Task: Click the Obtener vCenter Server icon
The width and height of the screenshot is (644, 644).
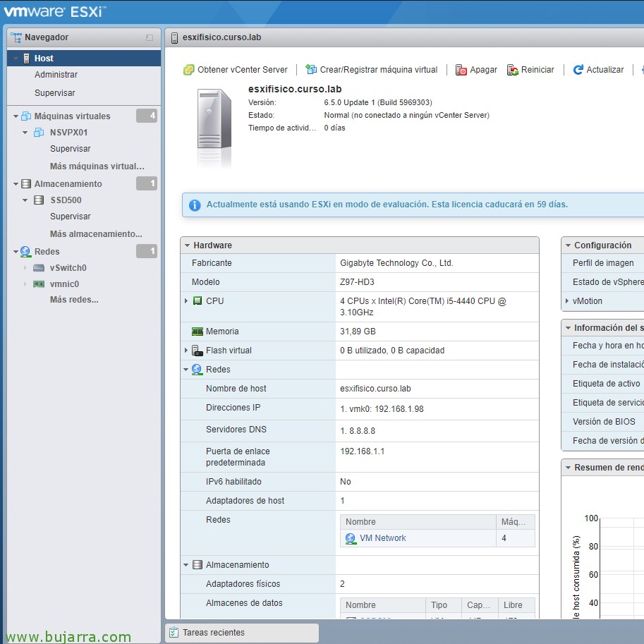Action: click(188, 70)
